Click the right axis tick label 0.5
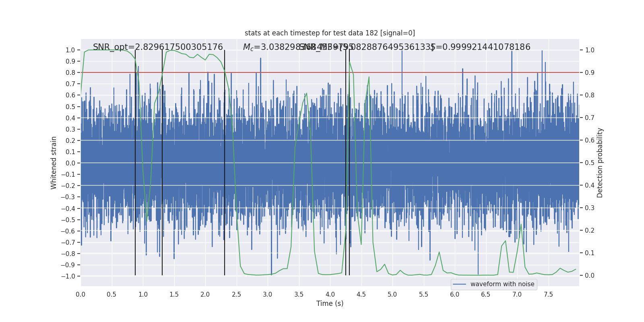The height and width of the screenshot is (322, 644). [x=590, y=163]
